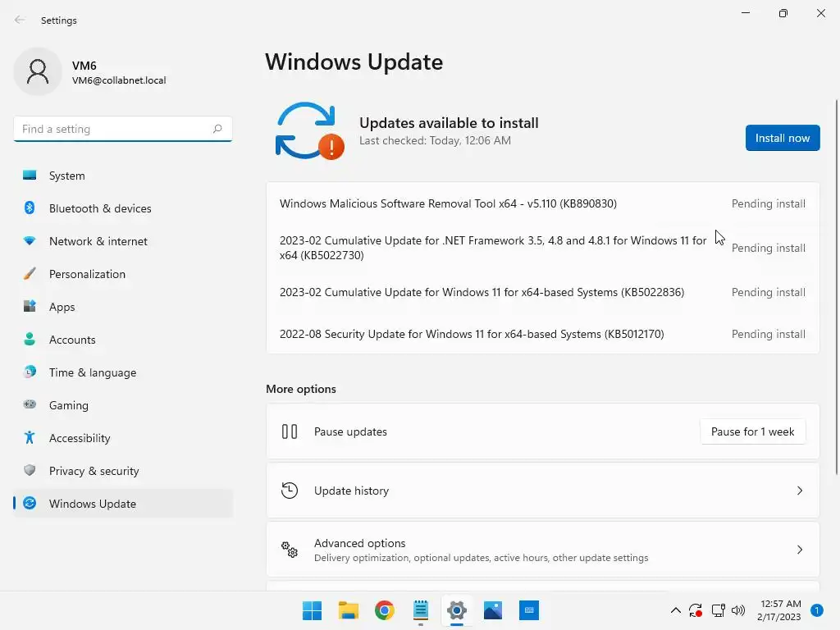Image resolution: width=840 pixels, height=630 pixels.
Task: Click the KB5022730 .NET Framework update row
Action: [x=542, y=248]
